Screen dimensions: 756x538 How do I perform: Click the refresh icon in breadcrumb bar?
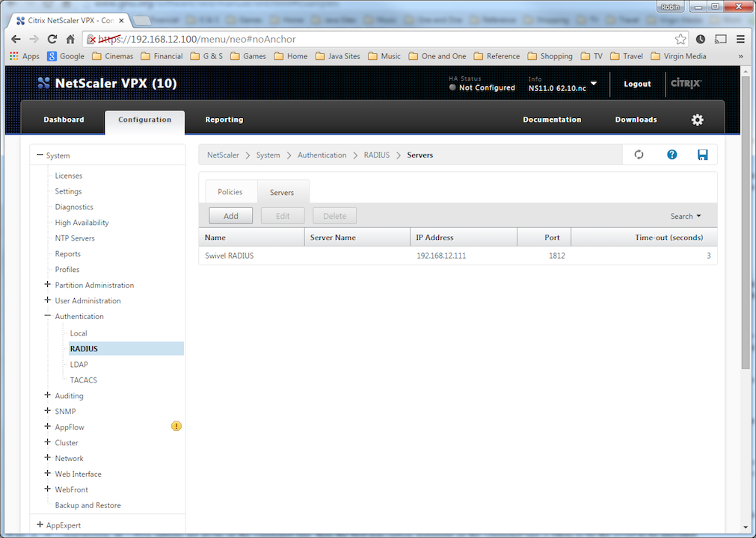[639, 155]
